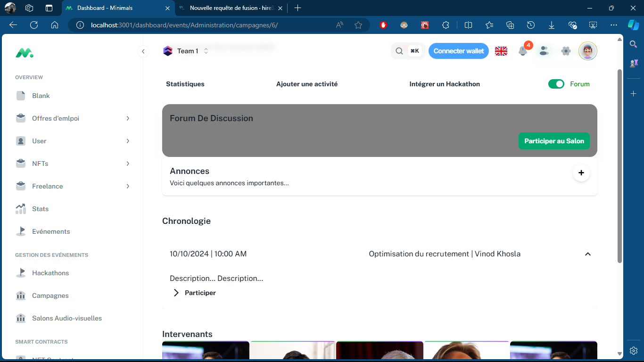This screenshot has height=362, width=644.
Task: Open settings gear in app header
Action: tap(566, 51)
